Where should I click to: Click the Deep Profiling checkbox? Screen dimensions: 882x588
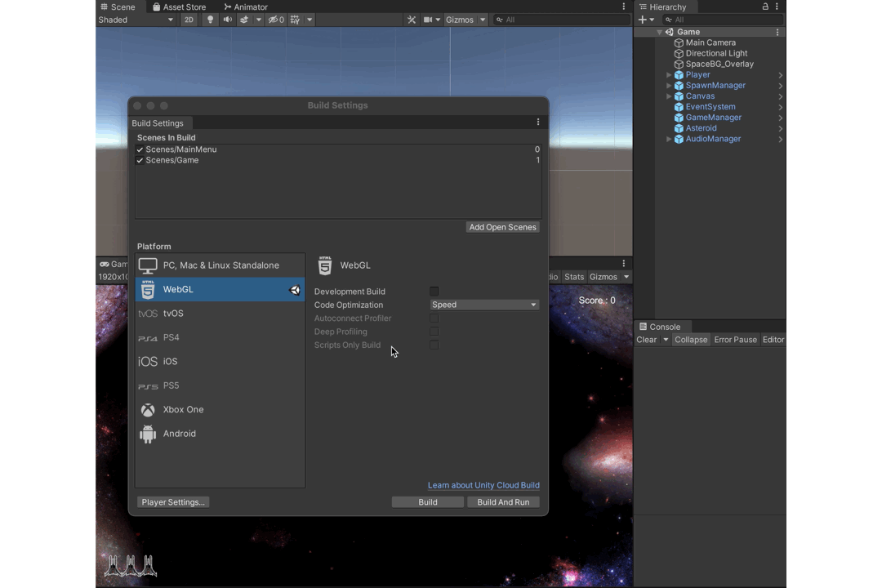point(434,332)
